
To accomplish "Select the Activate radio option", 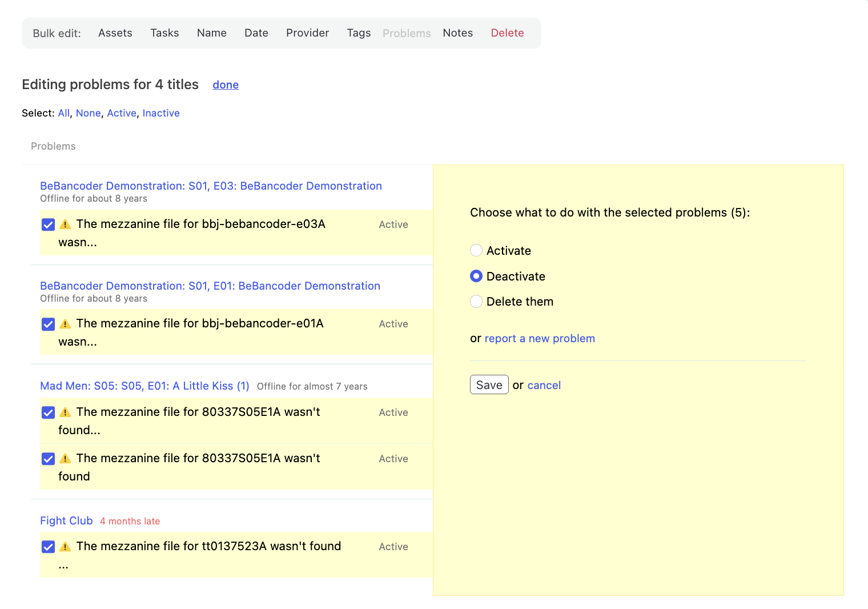I will coord(476,250).
